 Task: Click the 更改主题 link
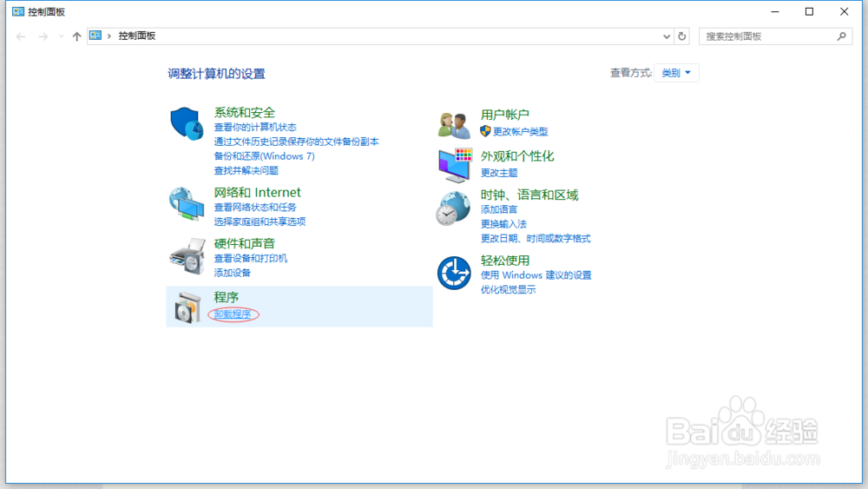pyautogui.click(x=499, y=173)
